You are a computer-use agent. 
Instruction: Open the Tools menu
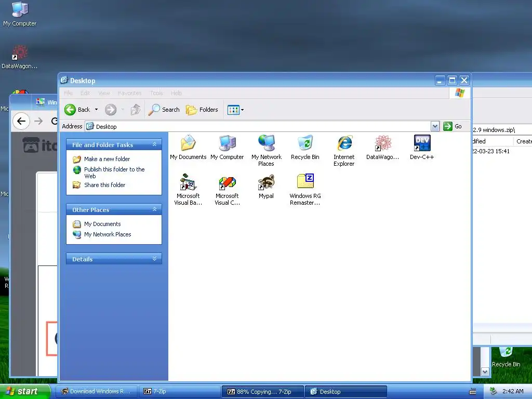(x=156, y=93)
